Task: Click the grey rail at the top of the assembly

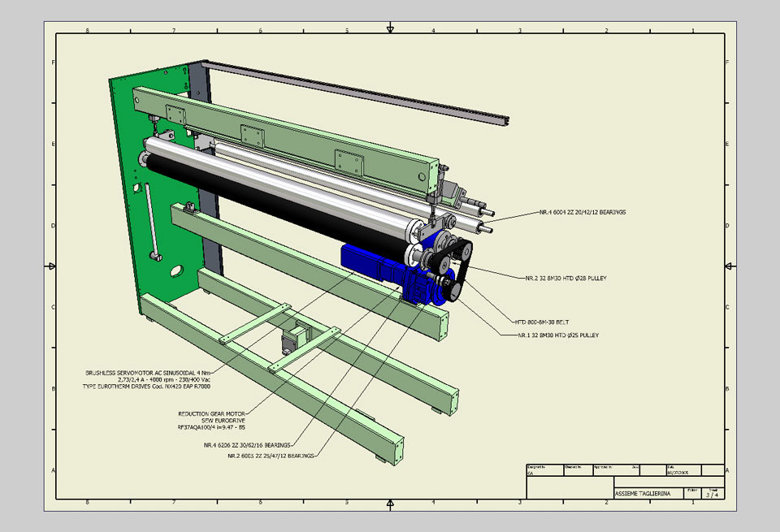Action: click(356, 93)
